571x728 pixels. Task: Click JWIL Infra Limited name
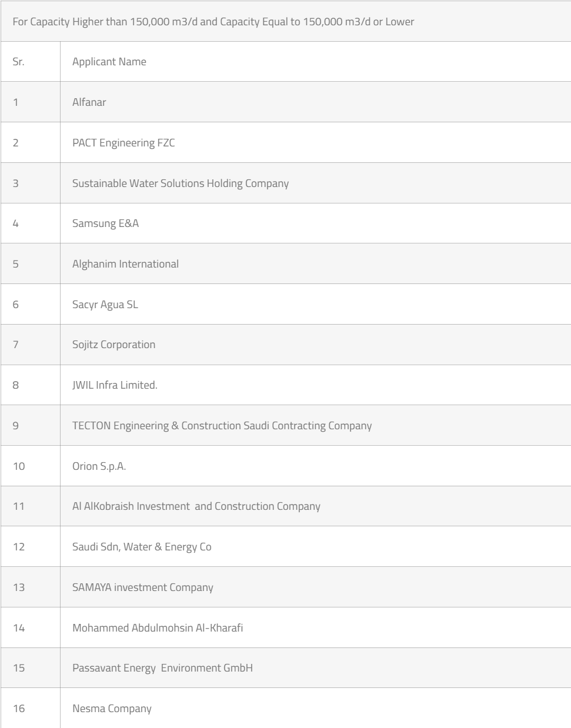click(x=115, y=385)
